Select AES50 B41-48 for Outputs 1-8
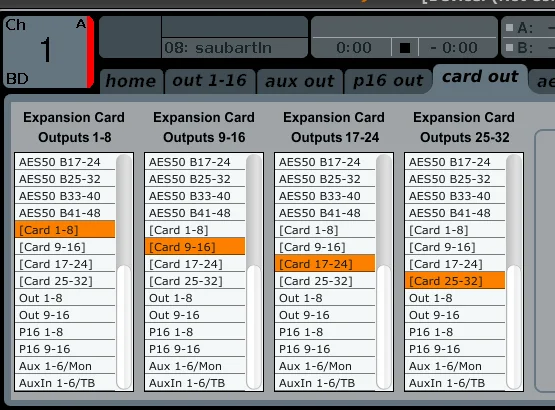Screen dimensions: 555x410 [x=65, y=213]
